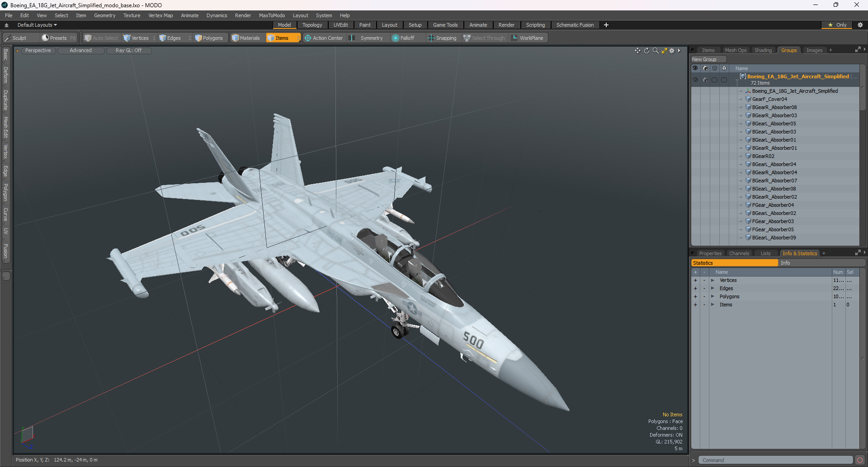868x467 pixels.
Task: Open the Ray GL: Off dropdown
Action: click(x=128, y=51)
